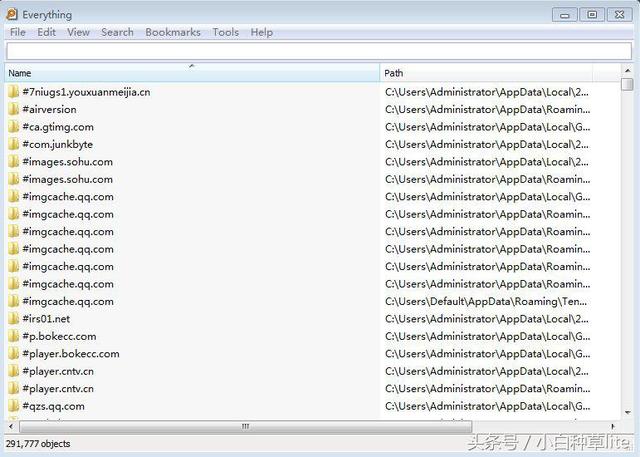Viewport: 640px width, 457px height.
Task: Click folder icon next to #qzs.qq.com
Action: pyautogui.click(x=13, y=406)
